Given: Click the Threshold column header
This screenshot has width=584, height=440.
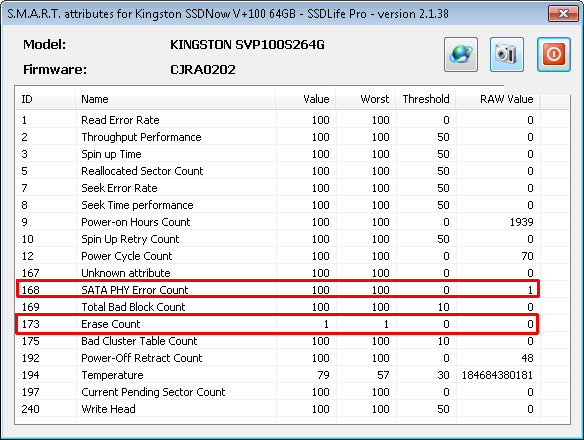Looking at the screenshot, I should 426,99.
